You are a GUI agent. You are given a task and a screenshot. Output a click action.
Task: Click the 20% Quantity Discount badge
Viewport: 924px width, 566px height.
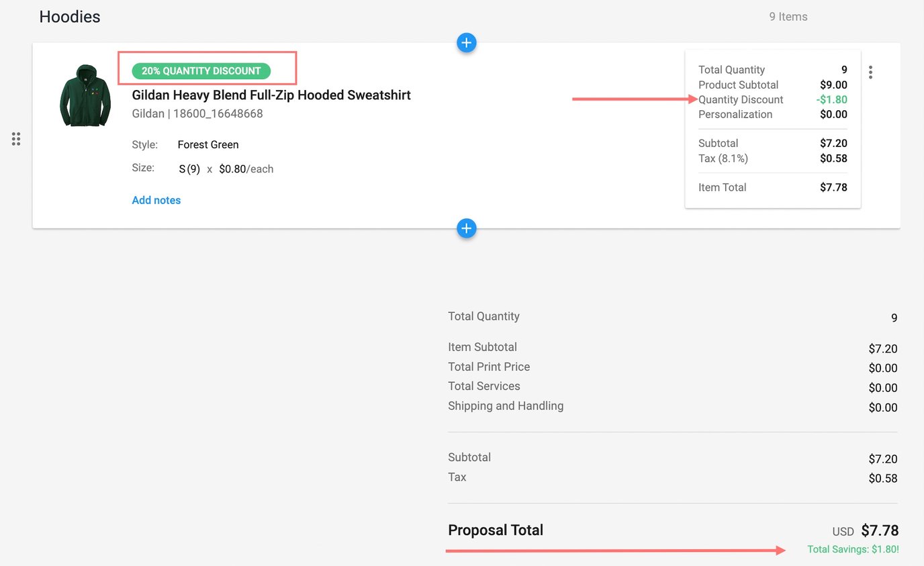point(201,71)
